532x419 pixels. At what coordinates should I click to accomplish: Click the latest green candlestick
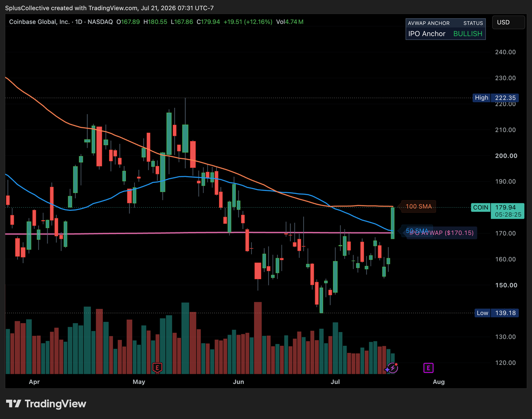[393, 223]
